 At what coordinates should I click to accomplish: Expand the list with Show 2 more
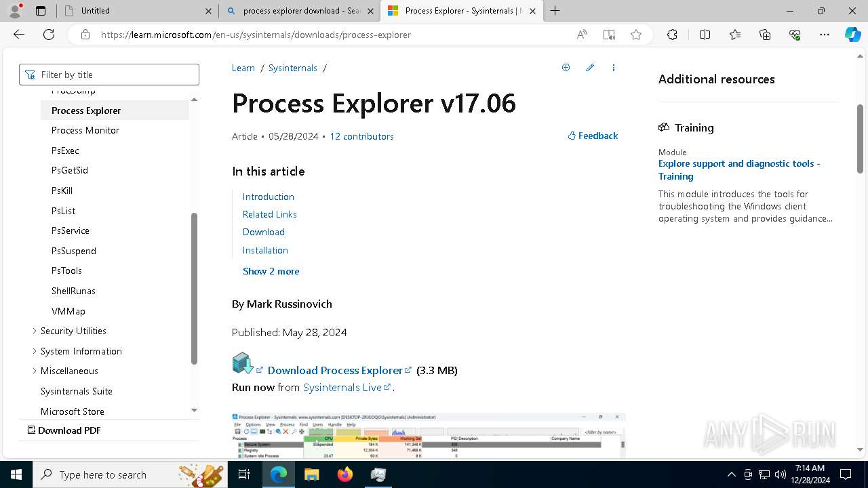(271, 271)
